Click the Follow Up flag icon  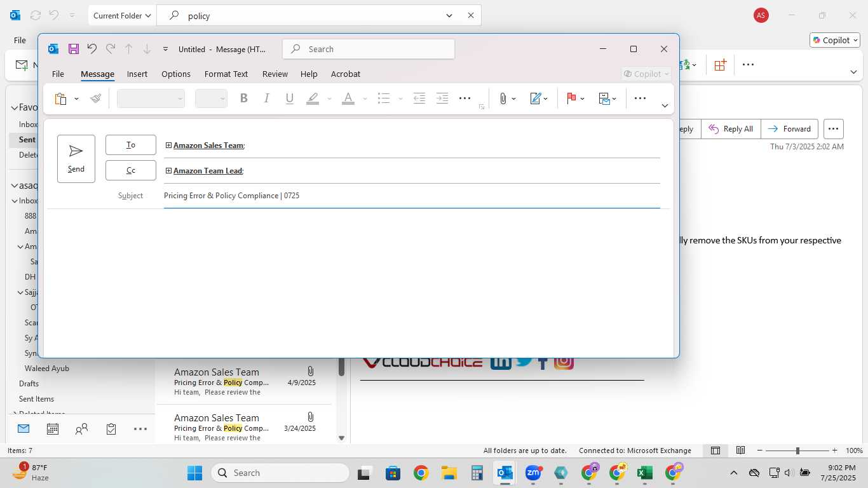click(x=571, y=98)
